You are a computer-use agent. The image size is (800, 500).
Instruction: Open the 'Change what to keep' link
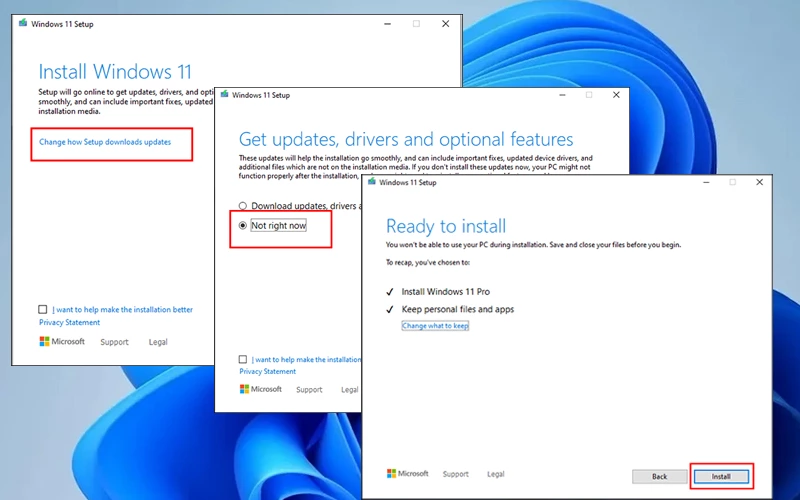click(435, 326)
